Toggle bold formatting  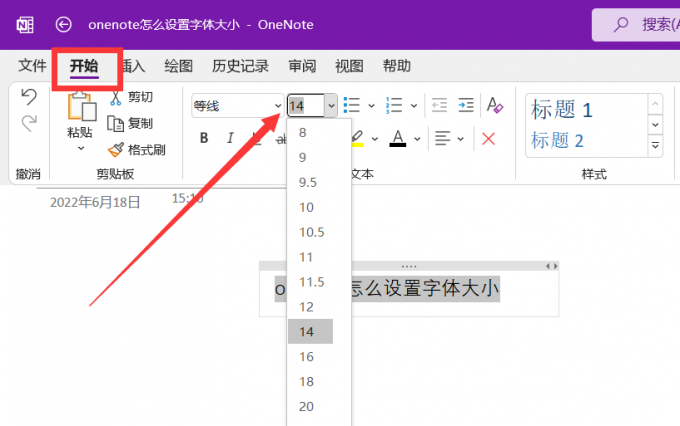coord(204,138)
